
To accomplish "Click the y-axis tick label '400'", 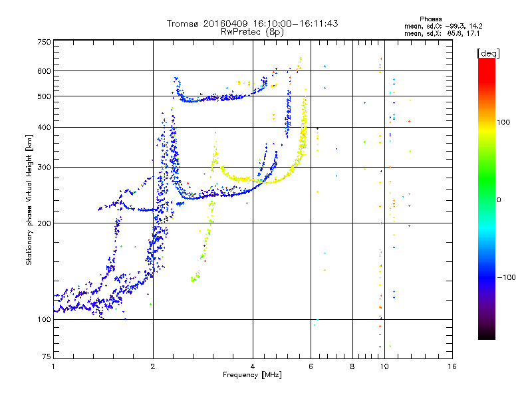I will coord(44,127).
